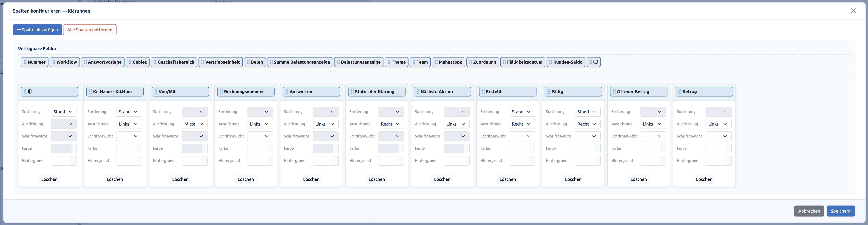Click the Speichern button
The height and width of the screenshot is (225, 868).
840,211
